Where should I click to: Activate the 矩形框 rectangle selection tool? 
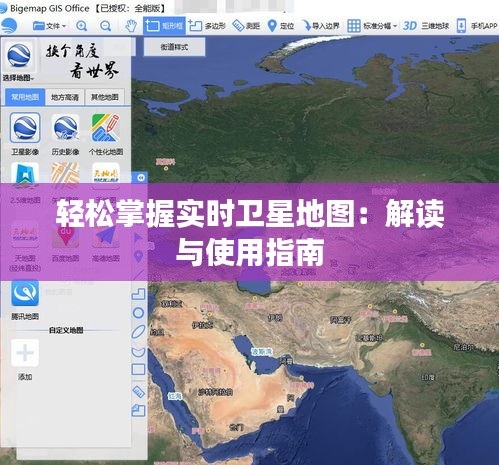[x=164, y=26]
